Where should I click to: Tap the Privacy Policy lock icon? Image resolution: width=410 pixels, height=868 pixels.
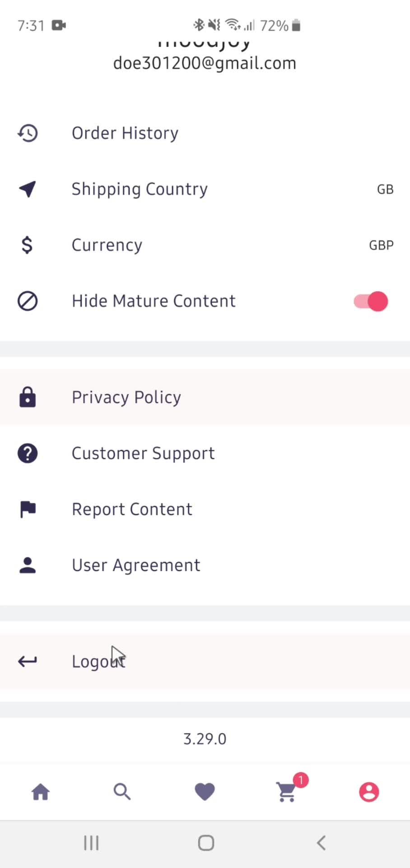point(28,397)
